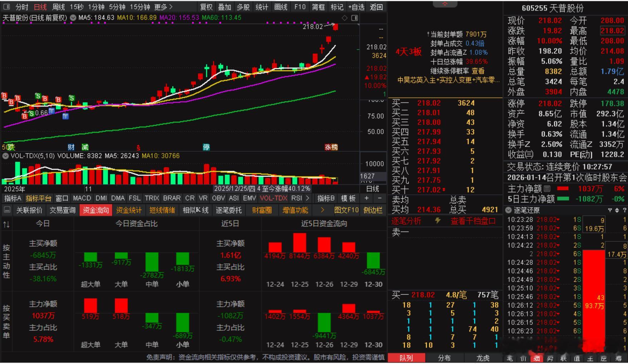This screenshot has width=628, height=364.
Task: Click the diamond marker icon above the price axis
Action: [x=345, y=18]
